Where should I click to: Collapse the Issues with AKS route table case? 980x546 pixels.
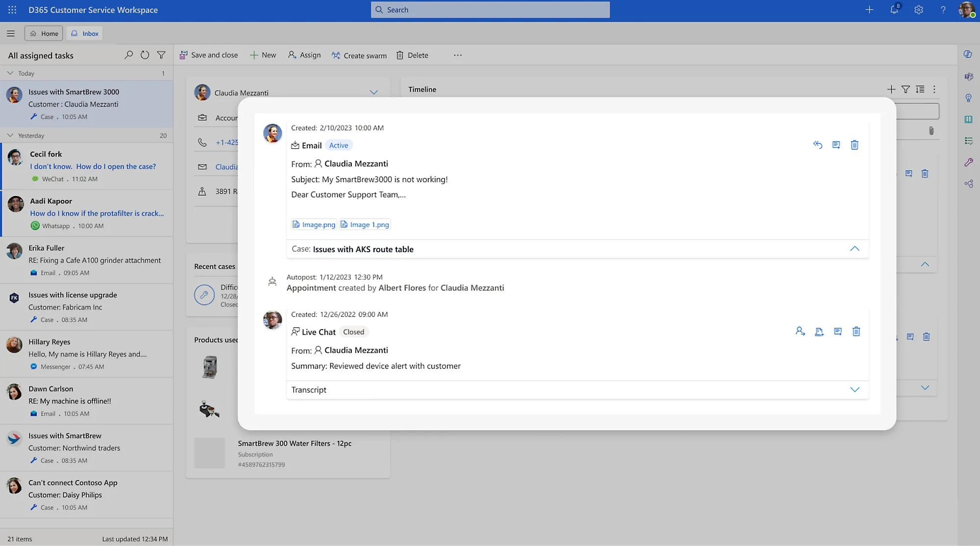click(855, 249)
